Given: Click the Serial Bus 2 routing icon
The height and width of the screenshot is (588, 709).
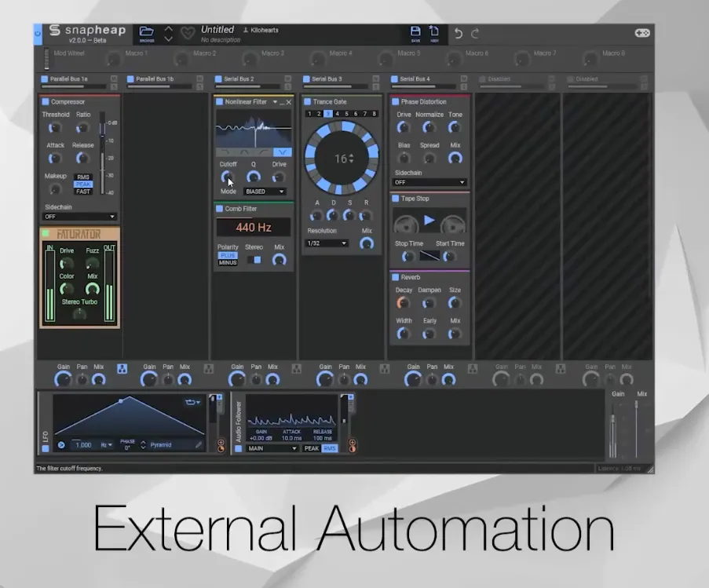Looking at the screenshot, I should coord(297,369).
